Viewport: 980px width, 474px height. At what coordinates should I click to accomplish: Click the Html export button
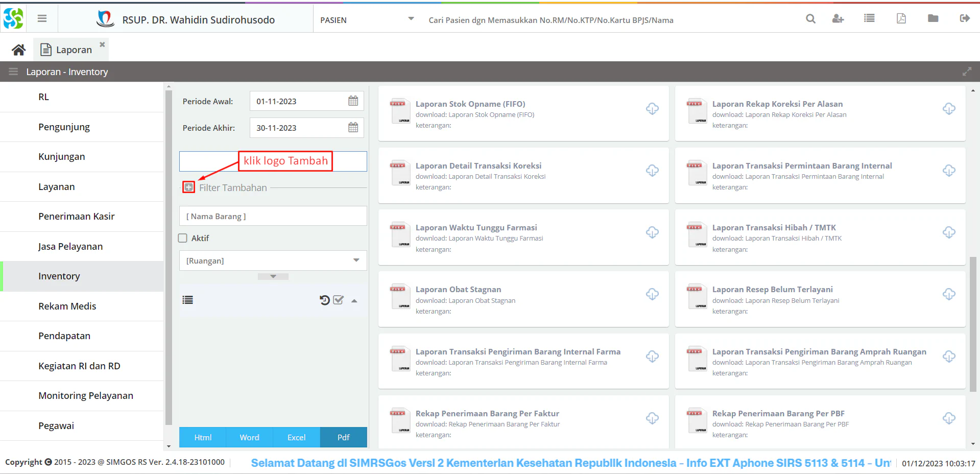pyautogui.click(x=203, y=437)
